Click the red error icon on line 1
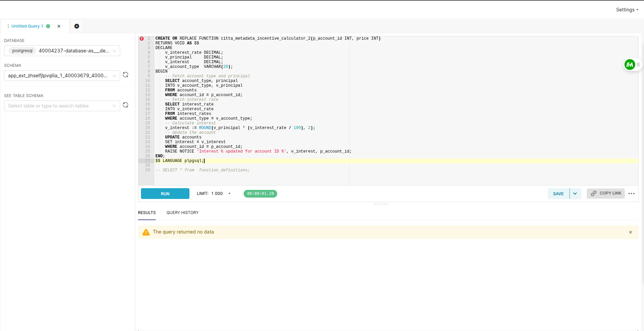The image size is (644, 331). tap(142, 39)
